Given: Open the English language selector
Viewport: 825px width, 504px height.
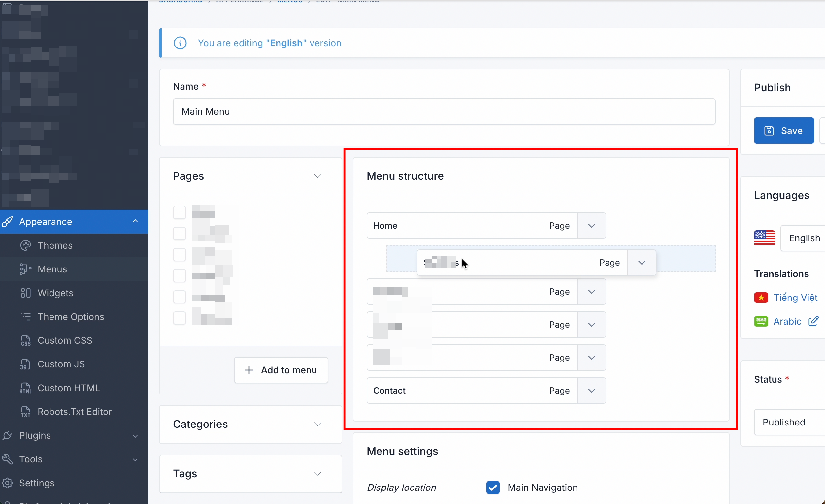Looking at the screenshot, I should point(803,238).
